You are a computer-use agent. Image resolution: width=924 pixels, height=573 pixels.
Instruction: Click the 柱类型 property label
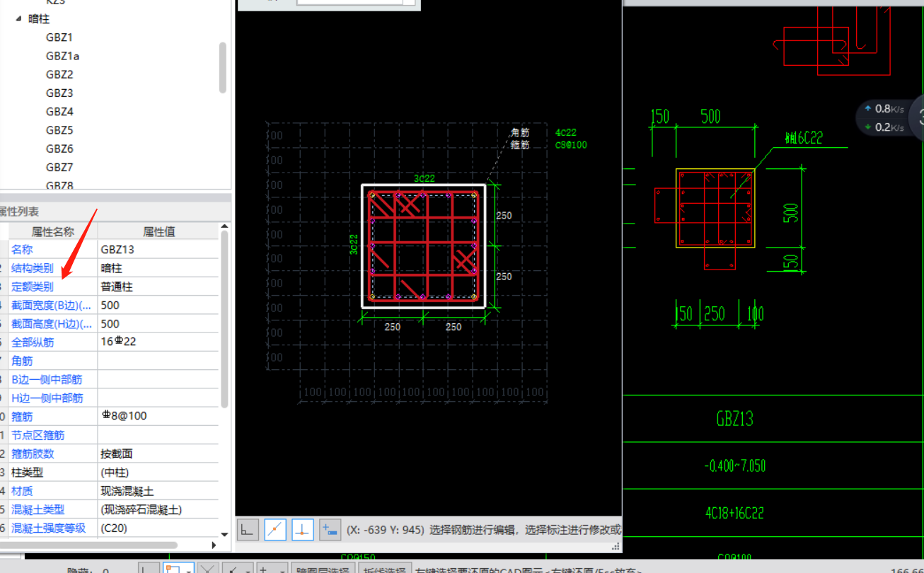(27, 472)
